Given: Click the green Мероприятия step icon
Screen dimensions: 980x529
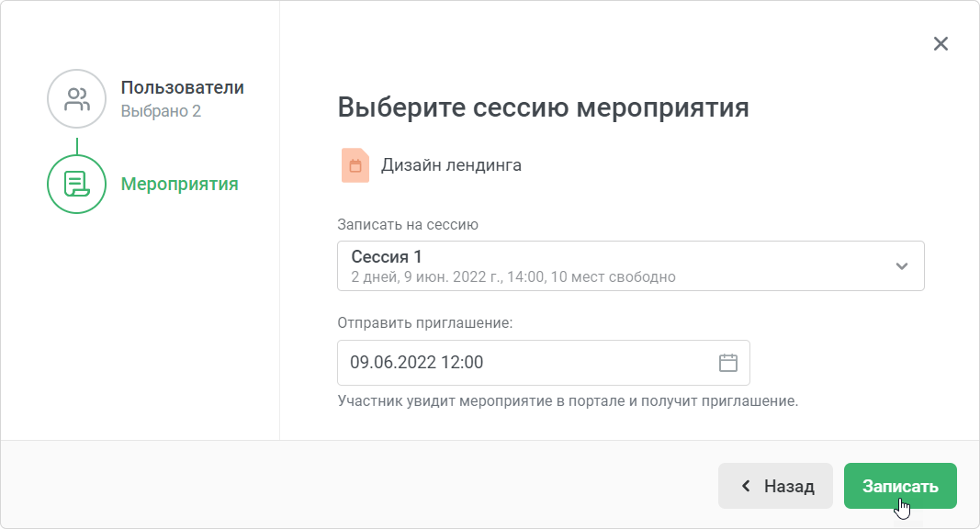Looking at the screenshot, I should (77, 184).
